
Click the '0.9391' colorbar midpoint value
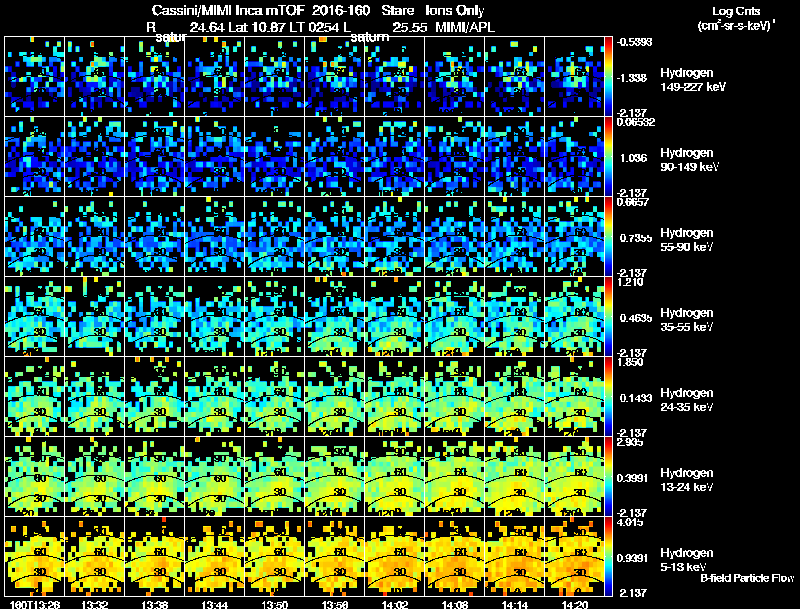click(x=633, y=558)
